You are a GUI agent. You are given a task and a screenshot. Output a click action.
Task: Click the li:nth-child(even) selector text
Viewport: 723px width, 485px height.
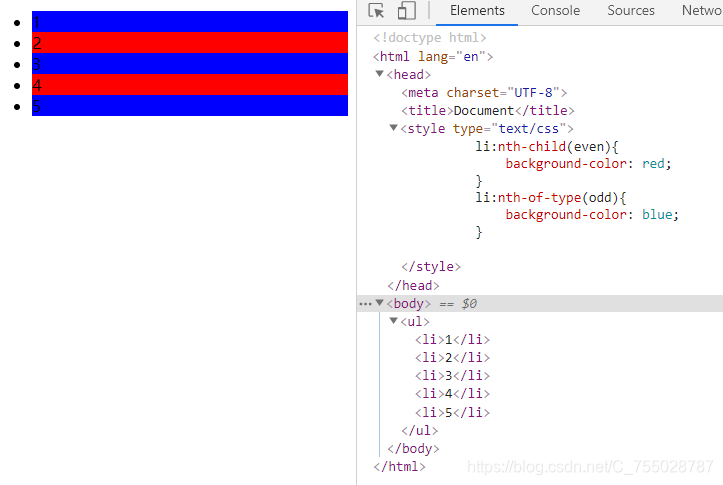[x=543, y=147]
